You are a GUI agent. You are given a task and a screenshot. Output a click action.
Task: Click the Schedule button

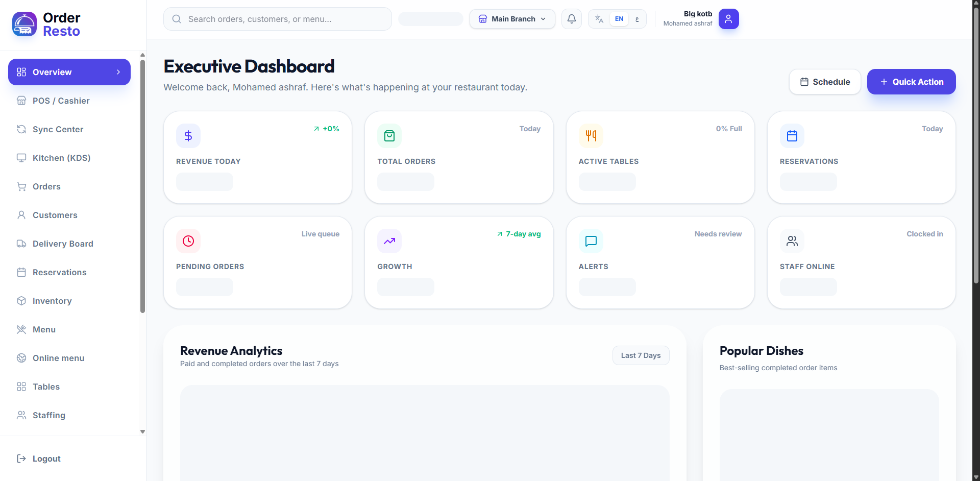(x=825, y=82)
